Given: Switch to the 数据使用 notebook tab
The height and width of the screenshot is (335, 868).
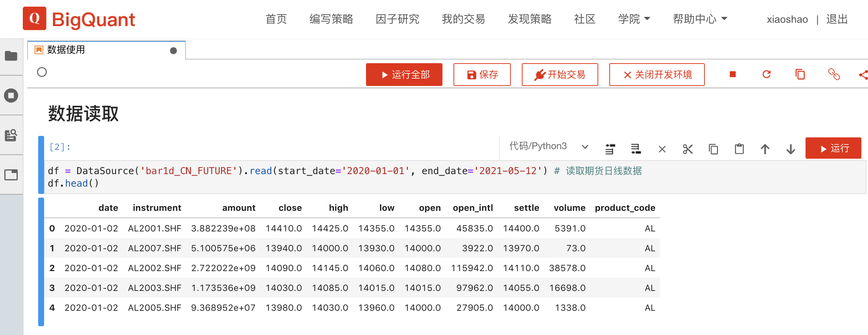Looking at the screenshot, I should pyautogui.click(x=66, y=50).
